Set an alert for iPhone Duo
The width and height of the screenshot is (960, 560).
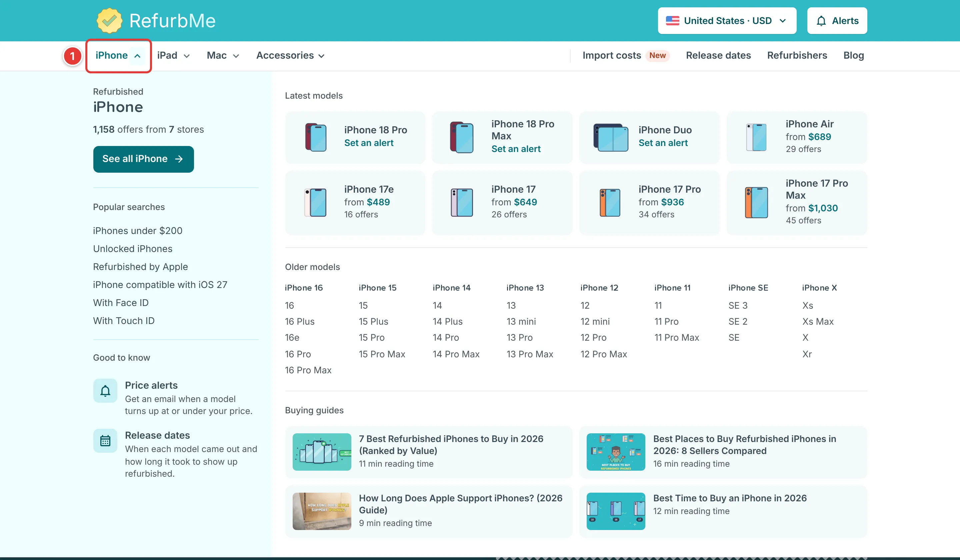point(663,143)
